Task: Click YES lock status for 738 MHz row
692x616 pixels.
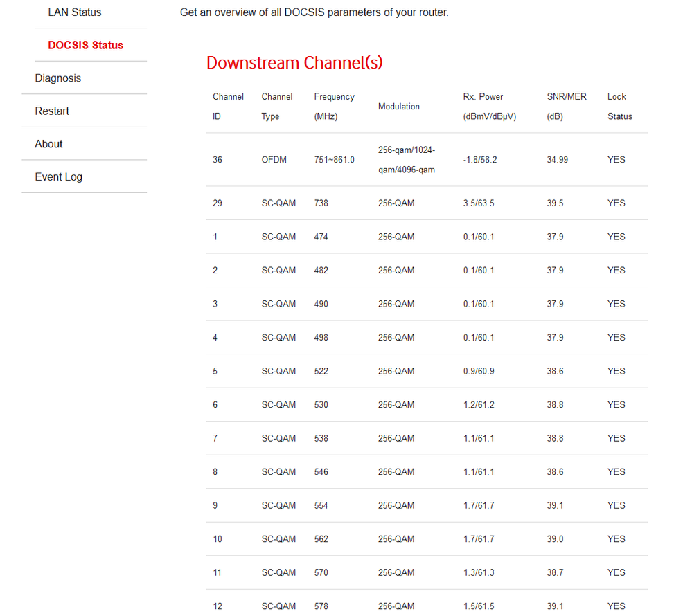Action: (616, 203)
